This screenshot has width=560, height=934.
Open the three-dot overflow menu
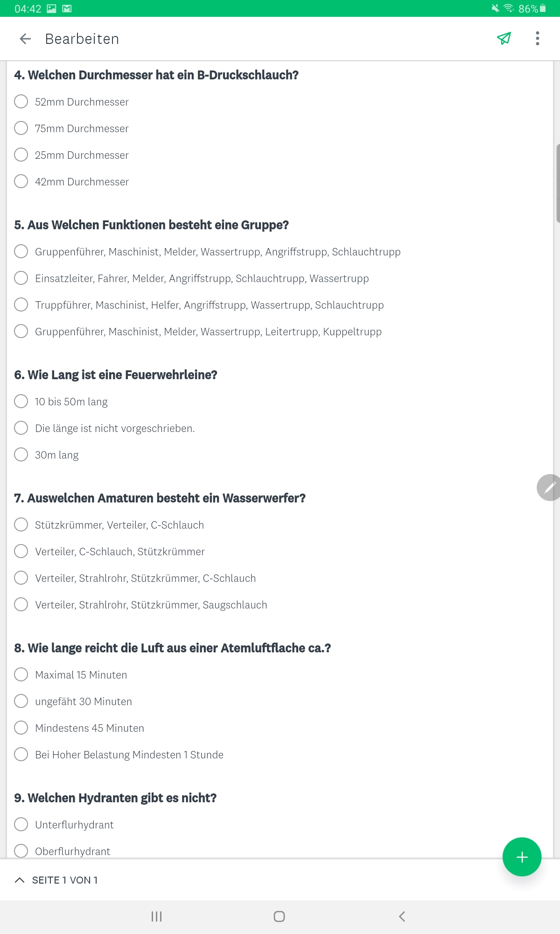tap(538, 38)
